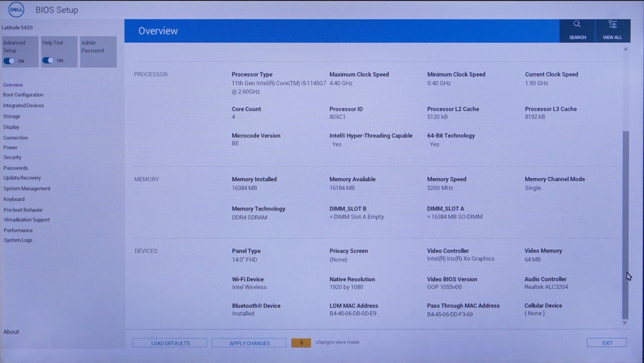Image resolution: width=644 pixels, height=363 pixels.
Task: Click the DIMM_SLOT B empty slot text
Action: click(357, 217)
